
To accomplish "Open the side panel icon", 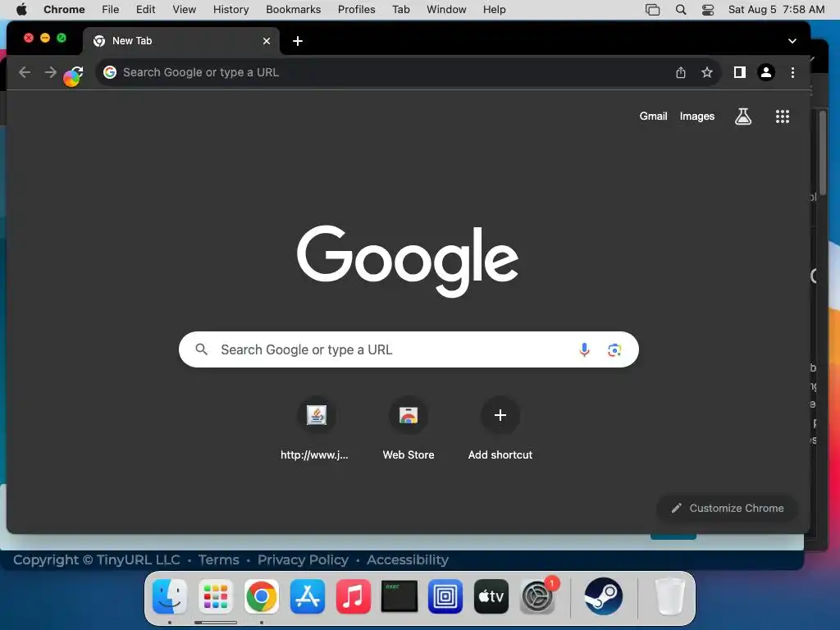I will coord(739,72).
